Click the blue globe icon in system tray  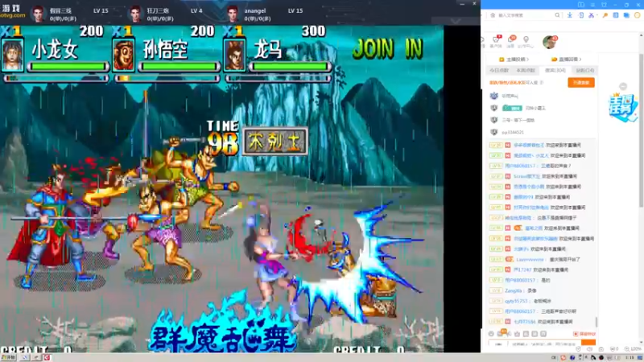pyautogui.click(x=572, y=358)
